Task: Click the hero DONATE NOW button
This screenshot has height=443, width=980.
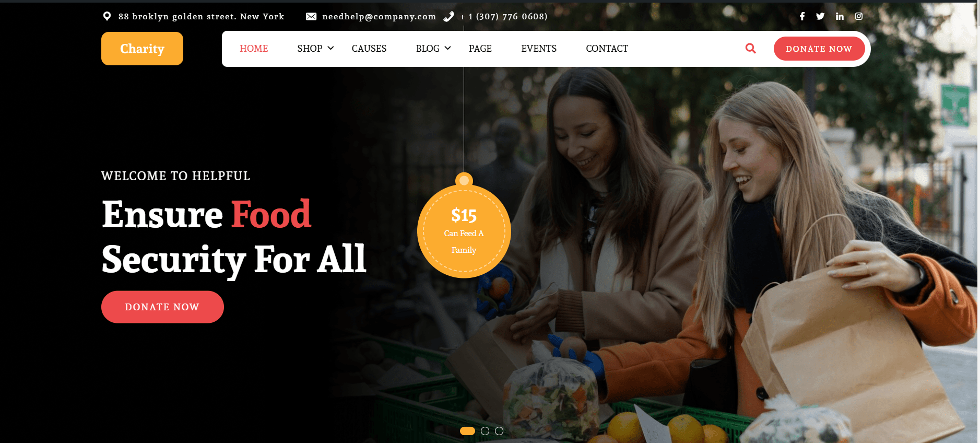Action: click(x=162, y=307)
